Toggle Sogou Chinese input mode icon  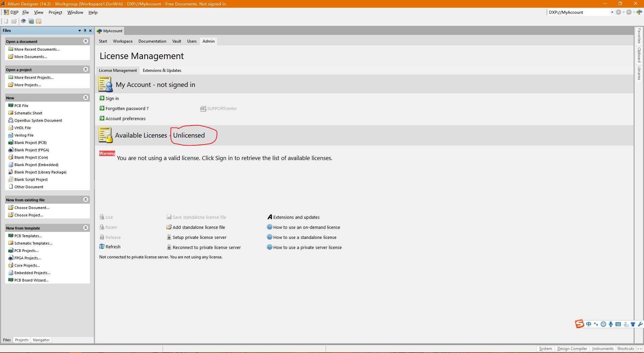pos(589,324)
